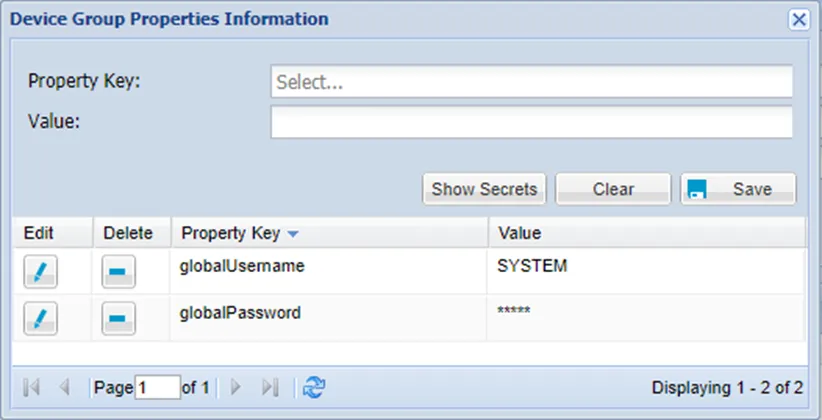The height and width of the screenshot is (420, 822).
Task: Select the globalPassword key cell
Action: [x=329, y=318]
